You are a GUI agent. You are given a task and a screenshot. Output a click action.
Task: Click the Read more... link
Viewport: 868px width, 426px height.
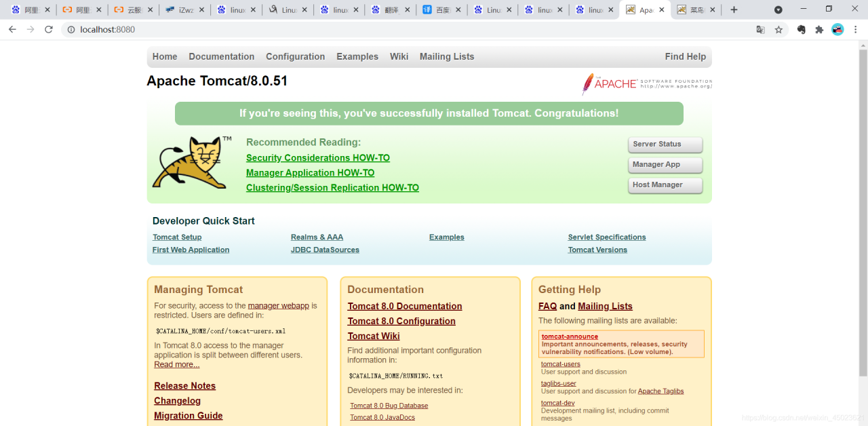click(x=177, y=364)
